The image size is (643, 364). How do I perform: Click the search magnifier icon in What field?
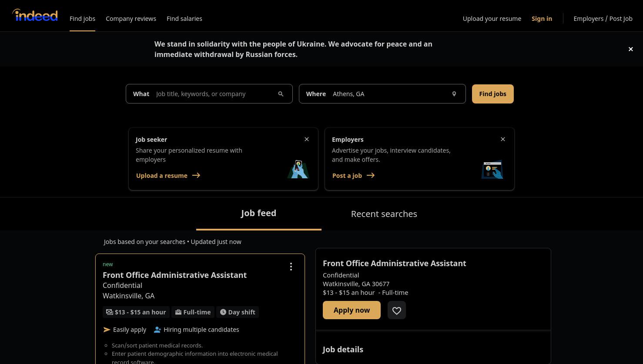point(281,94)
